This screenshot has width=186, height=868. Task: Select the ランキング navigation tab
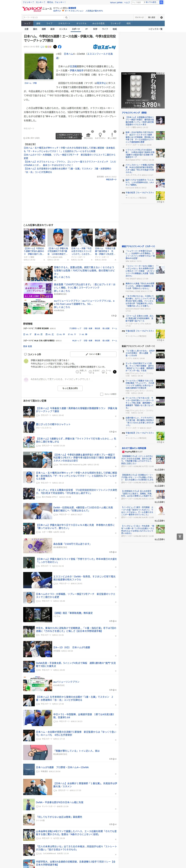115,24
